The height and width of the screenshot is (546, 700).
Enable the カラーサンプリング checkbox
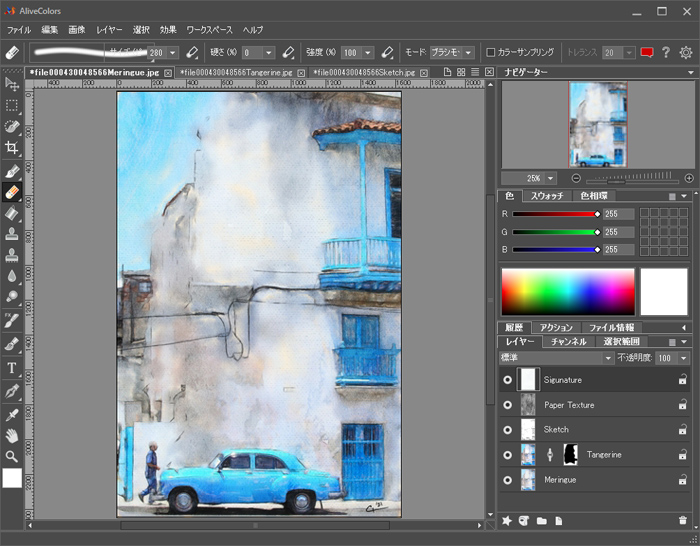click(491, 53)
